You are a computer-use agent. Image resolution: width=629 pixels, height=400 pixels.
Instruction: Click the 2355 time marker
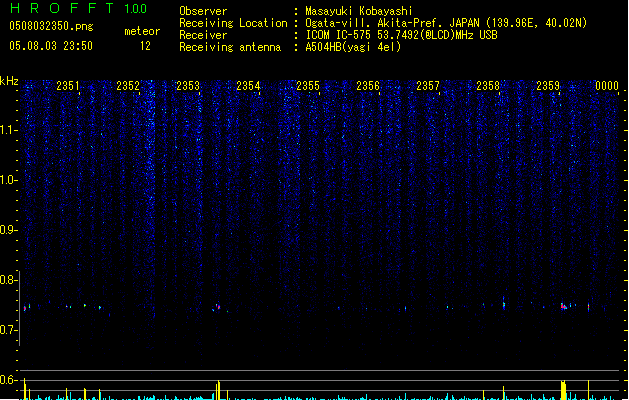tap(308, 86)
